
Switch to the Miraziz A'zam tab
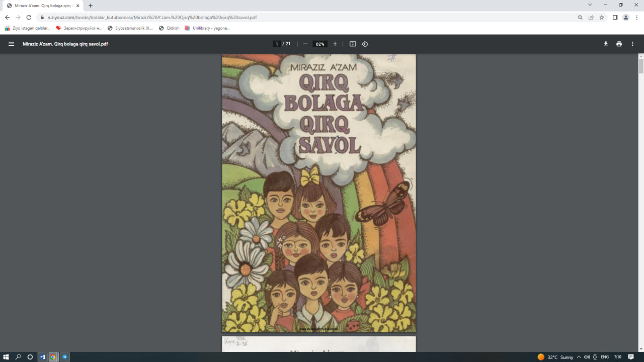pos(43,6)
